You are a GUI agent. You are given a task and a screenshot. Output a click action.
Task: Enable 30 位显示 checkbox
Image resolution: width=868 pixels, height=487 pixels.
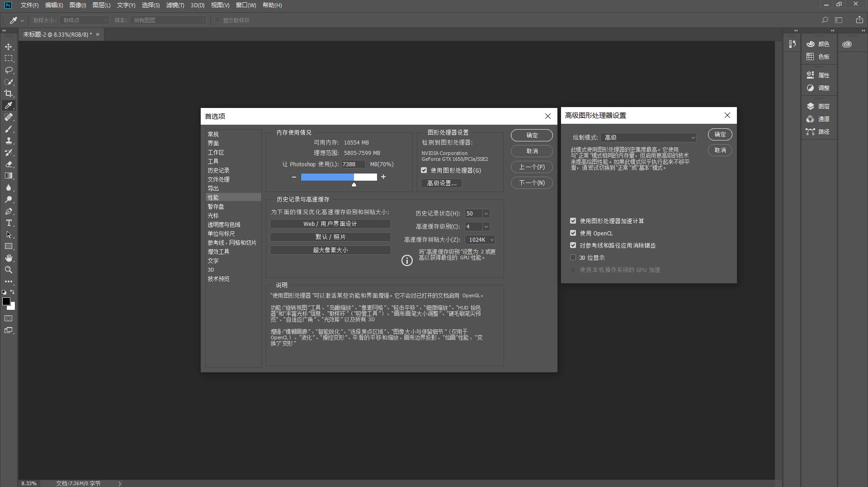coord(573,258)
